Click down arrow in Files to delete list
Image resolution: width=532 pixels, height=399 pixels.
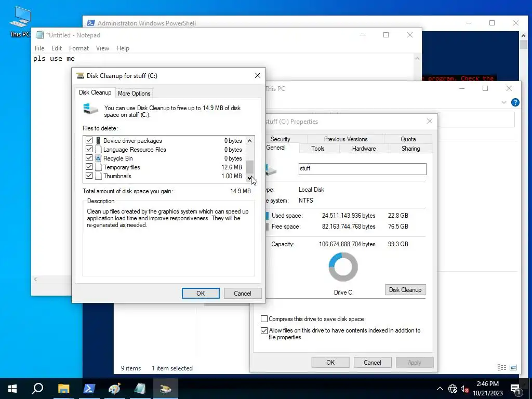click(250, 178)
